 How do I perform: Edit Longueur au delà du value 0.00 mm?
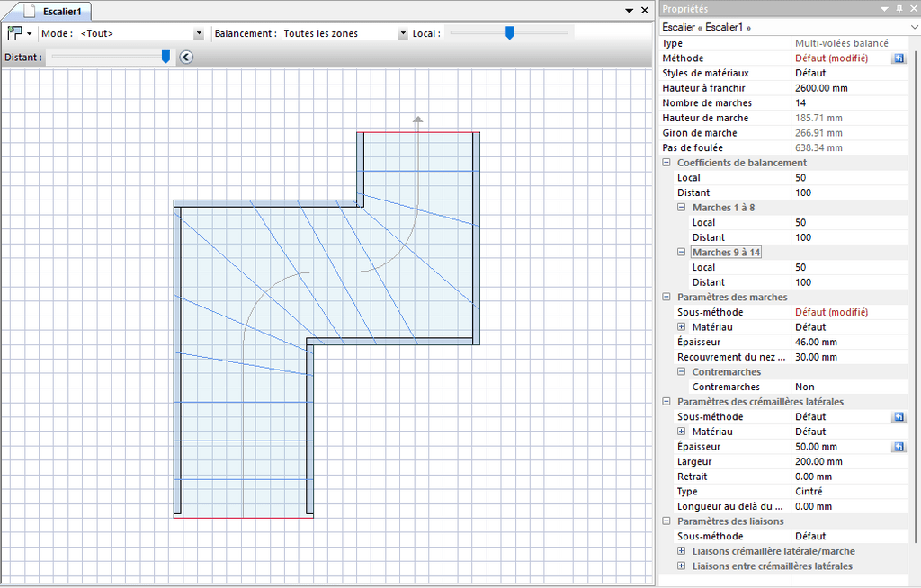849,506
